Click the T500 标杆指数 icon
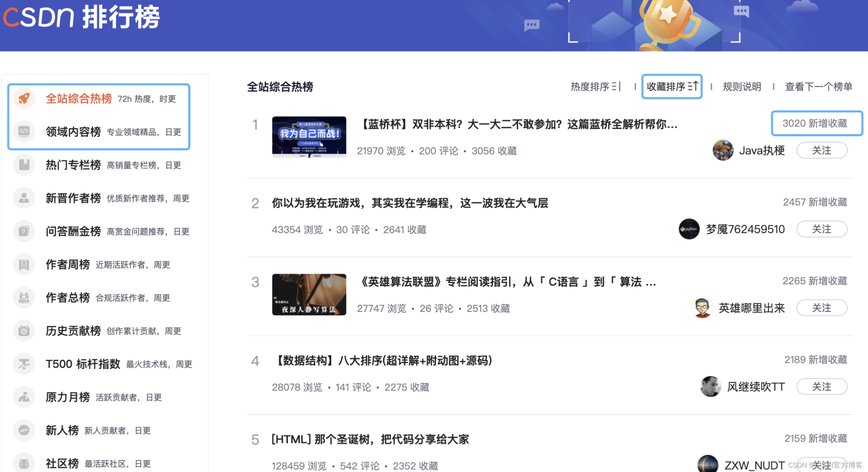This screenshot has width=868, height=472. (x=24, y=364)
